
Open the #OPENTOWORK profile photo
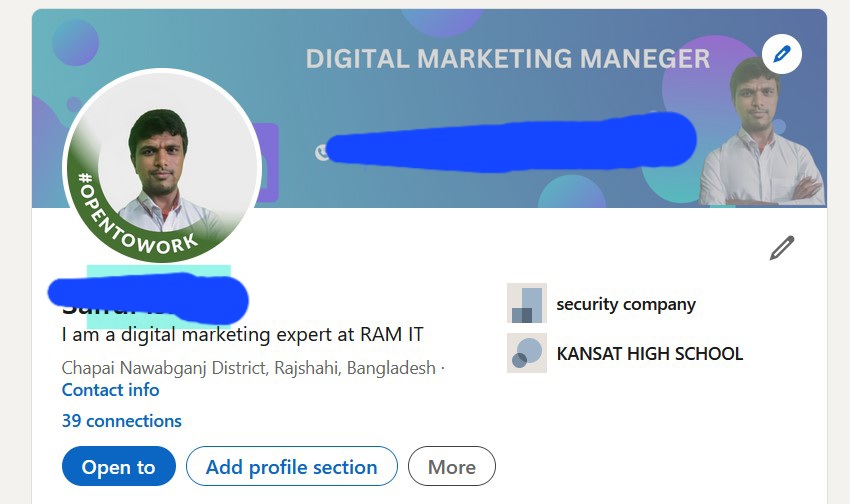coord(162,166)
